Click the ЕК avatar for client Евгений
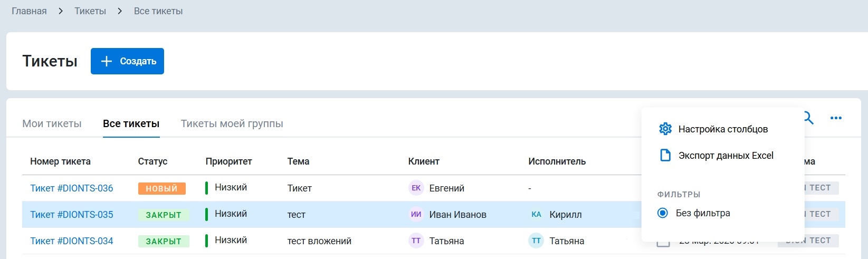 (x=416, y=188)
